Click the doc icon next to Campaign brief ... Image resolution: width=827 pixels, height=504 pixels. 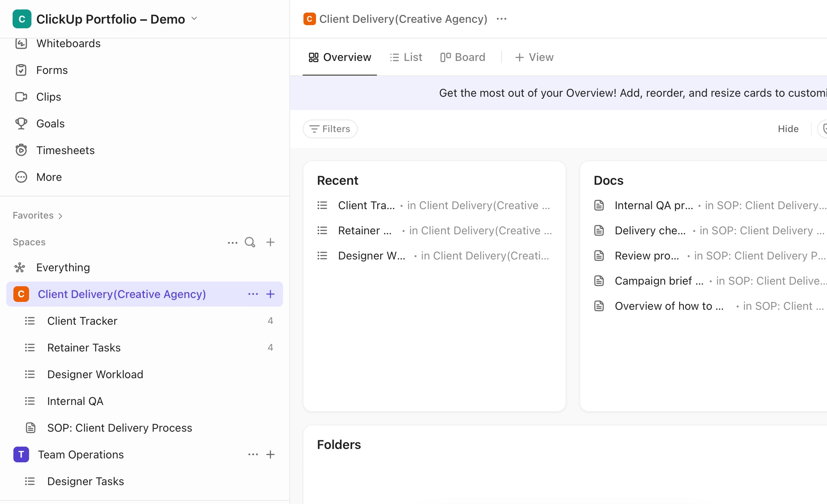[x=599, y=281]
